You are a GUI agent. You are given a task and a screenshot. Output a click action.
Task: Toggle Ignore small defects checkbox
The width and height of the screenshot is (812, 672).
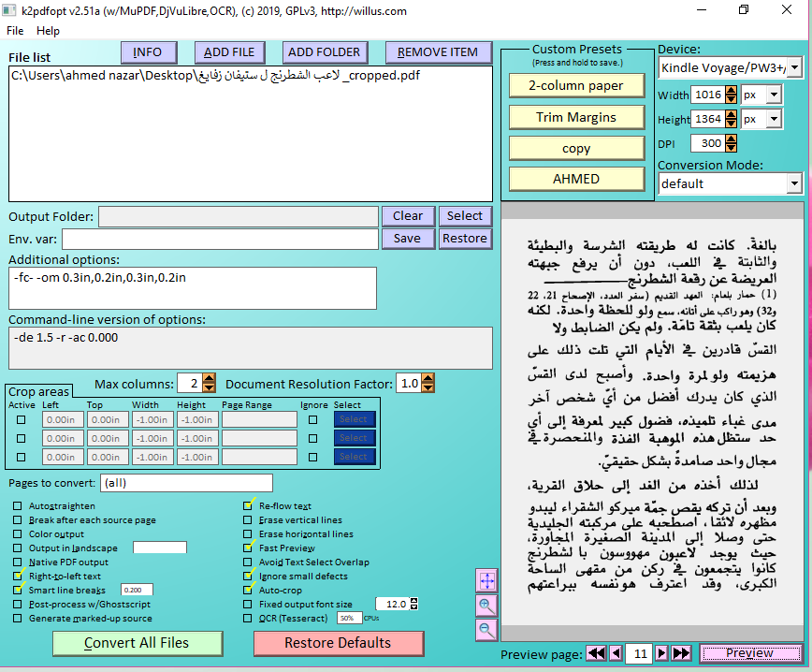248,577
